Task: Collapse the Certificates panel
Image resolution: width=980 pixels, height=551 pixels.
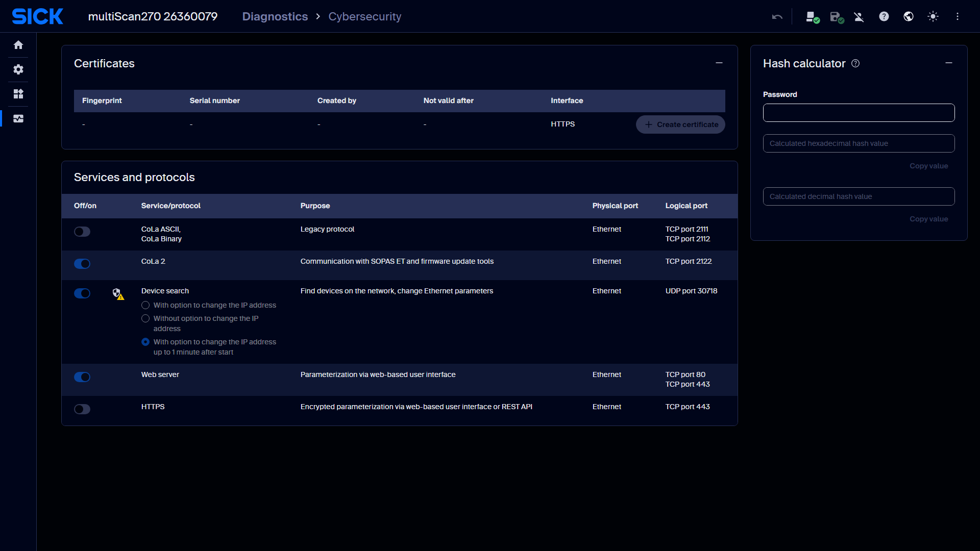Action: point(719,63)
